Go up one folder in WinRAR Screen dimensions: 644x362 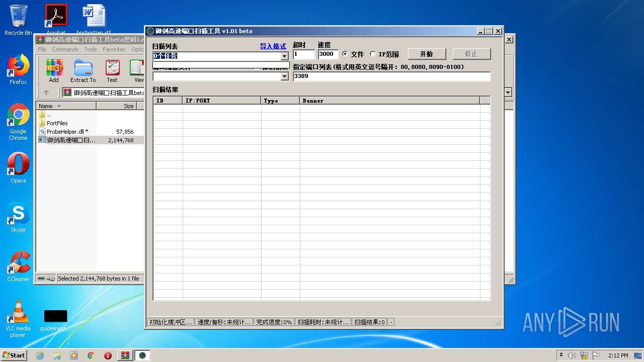pyautogui.click(x=46, y=93)
